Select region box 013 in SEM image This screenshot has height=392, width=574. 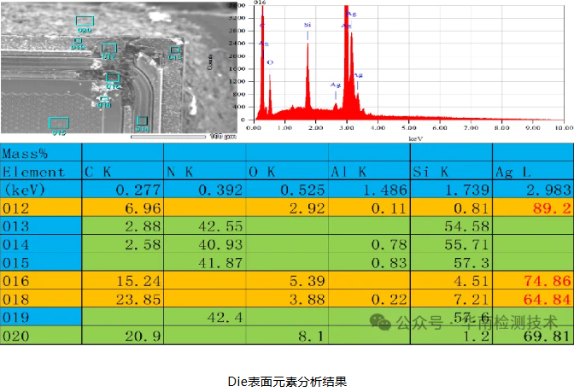[175, 50]
